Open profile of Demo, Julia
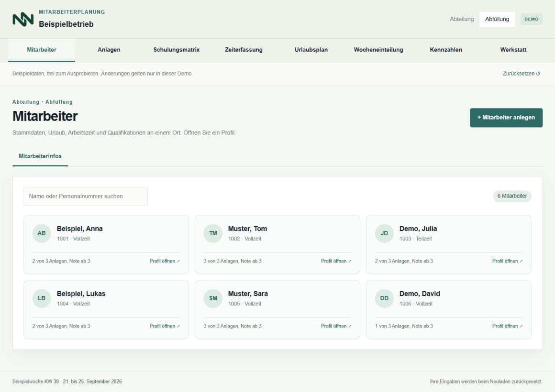Screen dimensions: 555x392 point(507,261)
